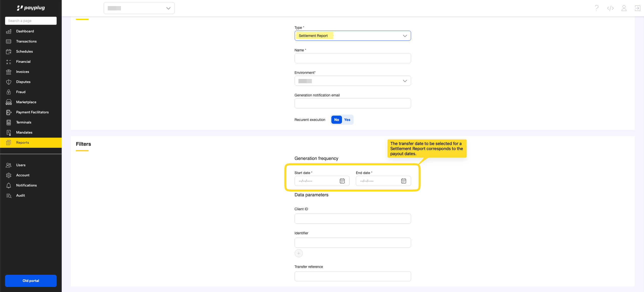Expand the Type dropdown showing Settlement Report
The image size is (644, 292).
pos(352,36)
